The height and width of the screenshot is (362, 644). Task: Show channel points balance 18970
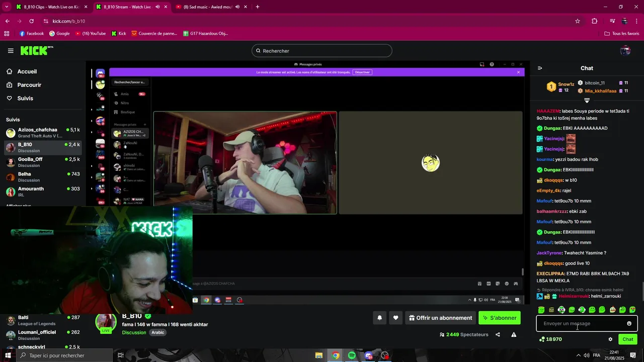(x=550, y=339)
